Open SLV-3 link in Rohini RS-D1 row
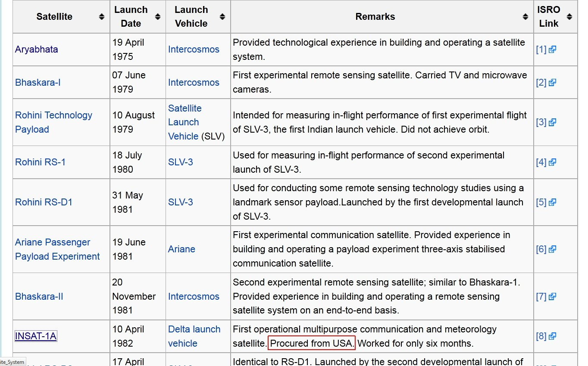The width and height of the screenshot is (588, 366). point(181,202)
